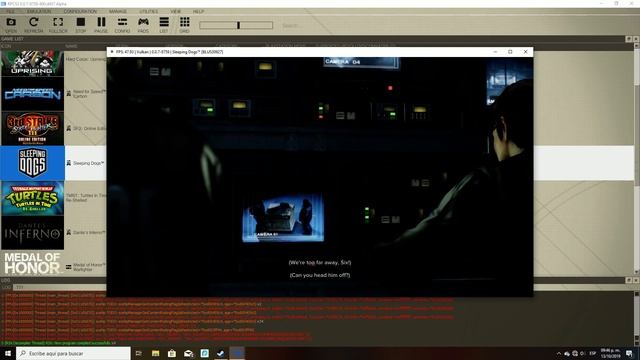Select the Medal of Honor thumbnail
This screenshot has width=640, height=360.
click(32, 264)
